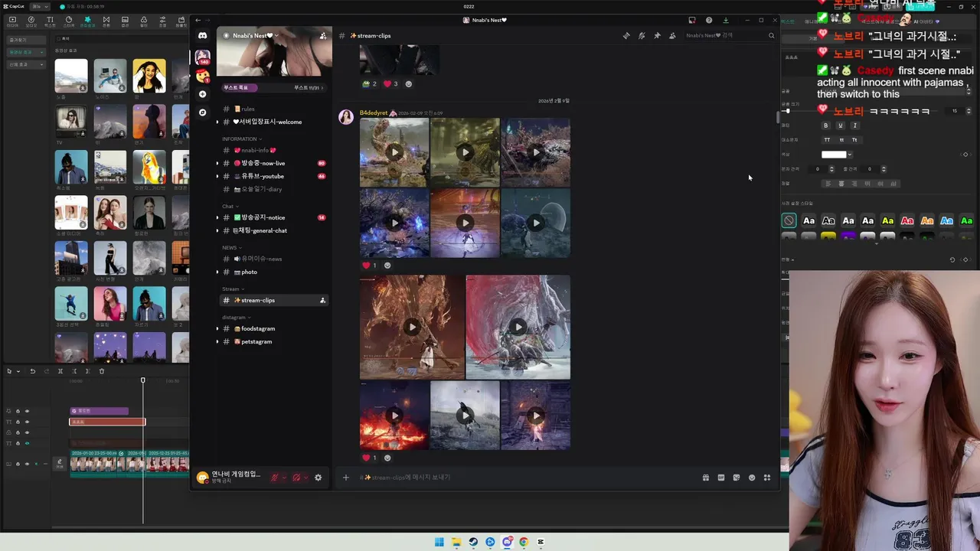The image size is (980, 551).
Task: Click the Add a Server plus icon
Action: (x=202, y=94)
